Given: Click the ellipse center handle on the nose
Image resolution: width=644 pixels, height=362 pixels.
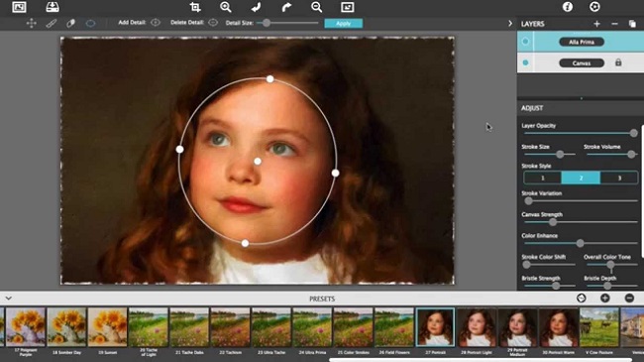Looking at the screenshot, I should tap(258, 162).
